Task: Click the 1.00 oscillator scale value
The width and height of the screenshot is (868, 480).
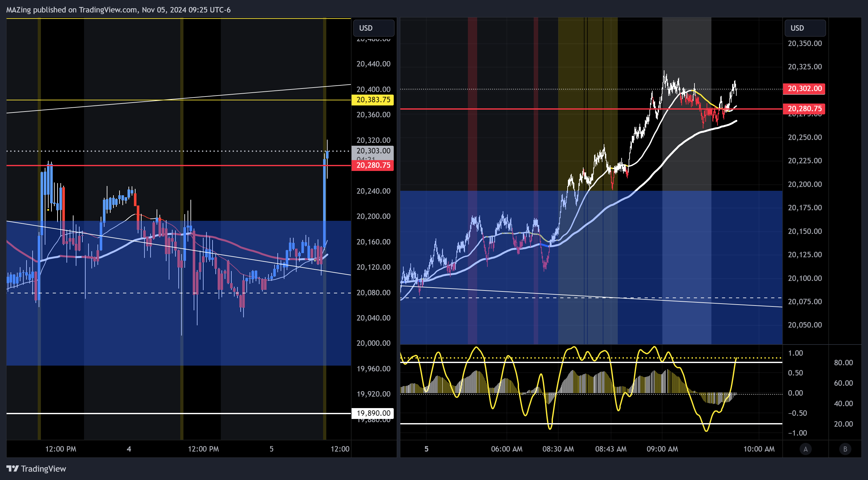Action: (795, 353)
